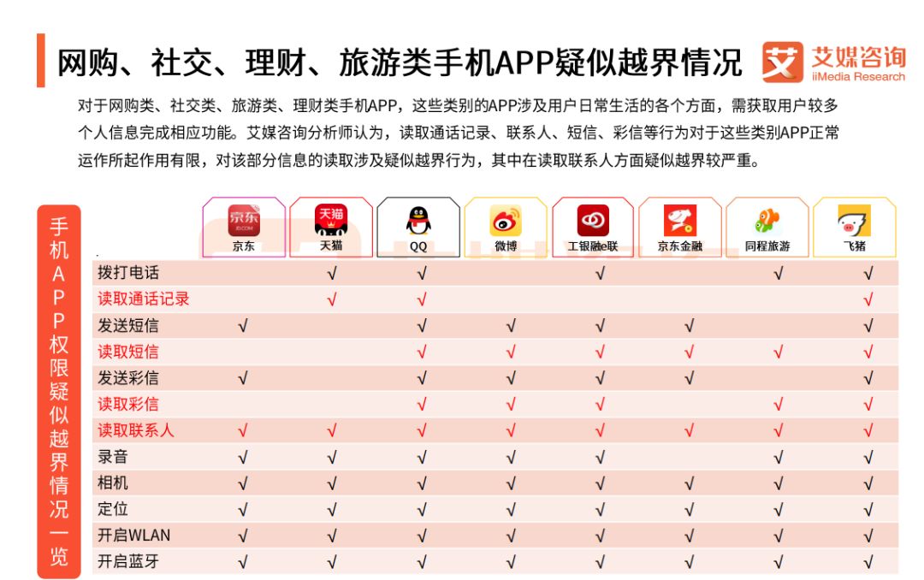Viewport: 924px width, 580px height.
Task: Click the 同程旅游 checkmark in 读取彩信 row
Action: pyautogui.click(x=779, y=405)
